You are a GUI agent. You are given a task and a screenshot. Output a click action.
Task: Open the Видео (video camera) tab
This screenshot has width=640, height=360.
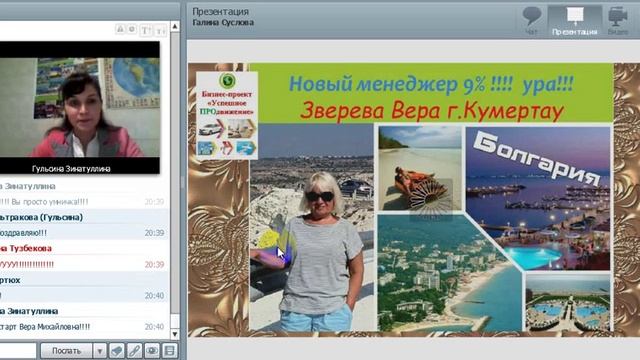618,20
